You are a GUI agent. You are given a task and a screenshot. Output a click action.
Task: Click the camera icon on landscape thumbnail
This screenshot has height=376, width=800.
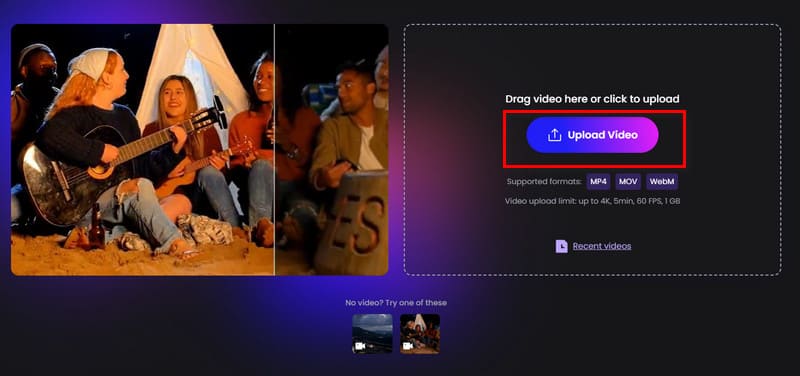click(360, 346)
